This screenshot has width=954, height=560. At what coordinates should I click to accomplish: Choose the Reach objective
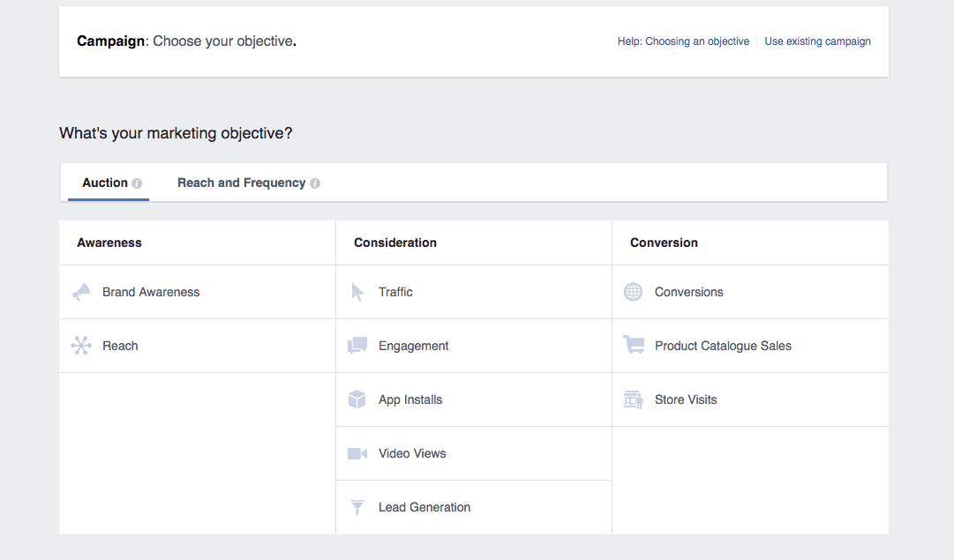point(197,346)
